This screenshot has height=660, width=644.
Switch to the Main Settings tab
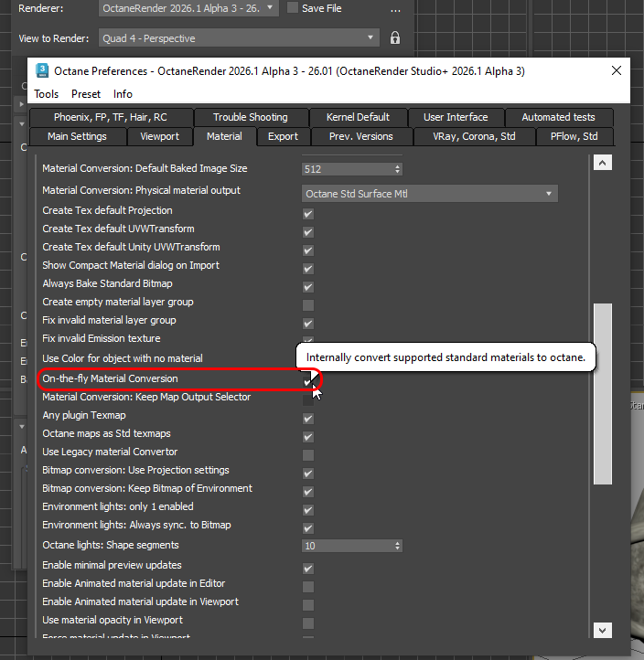pyautogui.click(x=77, y=136)
